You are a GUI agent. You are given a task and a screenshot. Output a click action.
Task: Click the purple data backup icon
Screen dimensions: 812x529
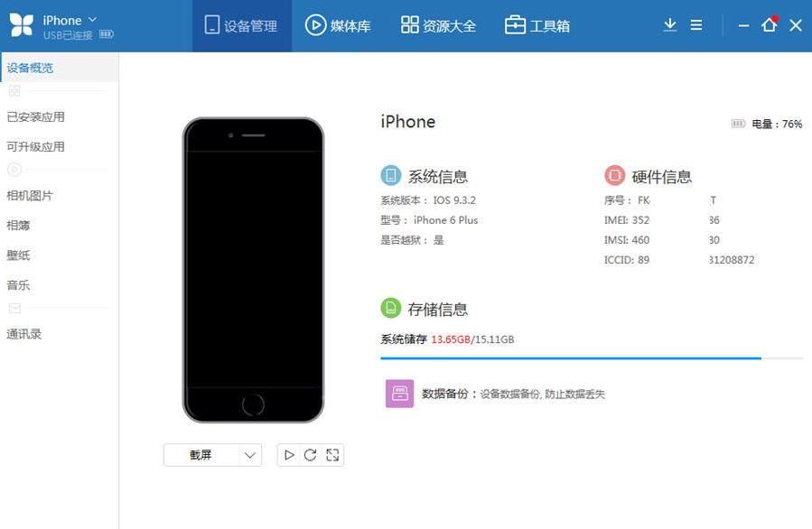click(399, 394)
